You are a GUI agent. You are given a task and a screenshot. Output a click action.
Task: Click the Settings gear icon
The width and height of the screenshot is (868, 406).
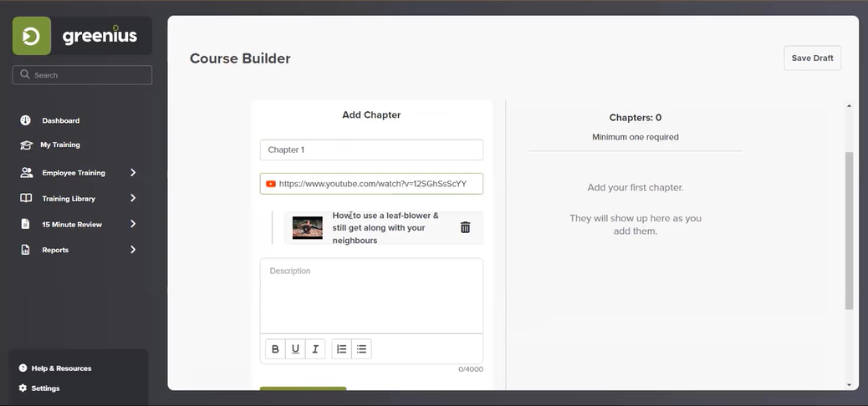[x=23, y=388]
